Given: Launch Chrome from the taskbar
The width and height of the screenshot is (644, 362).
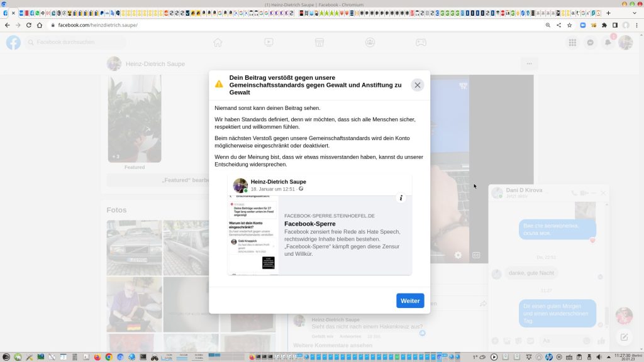Looking at the screenshot, I should pyautogui.click(x=109, y=357).
